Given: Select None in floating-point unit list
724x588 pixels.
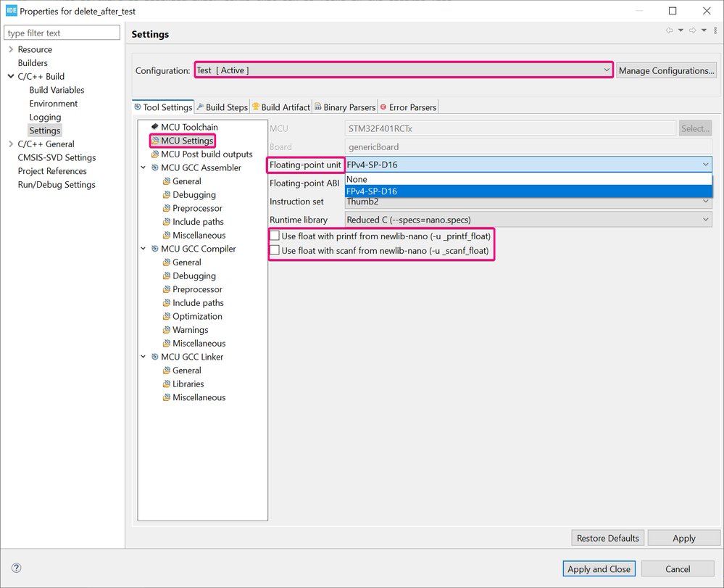Looking at the screenshot, I should click(528, 179).
